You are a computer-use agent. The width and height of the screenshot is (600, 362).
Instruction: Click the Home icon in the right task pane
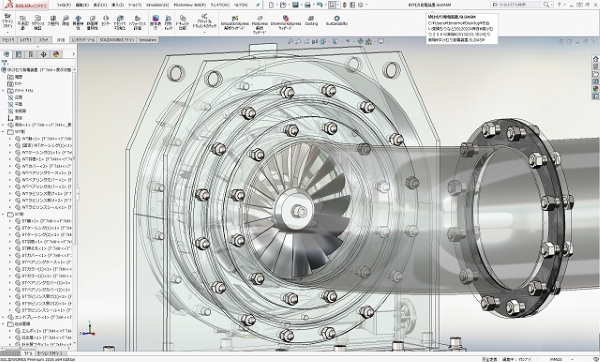[x=595, y=59]
